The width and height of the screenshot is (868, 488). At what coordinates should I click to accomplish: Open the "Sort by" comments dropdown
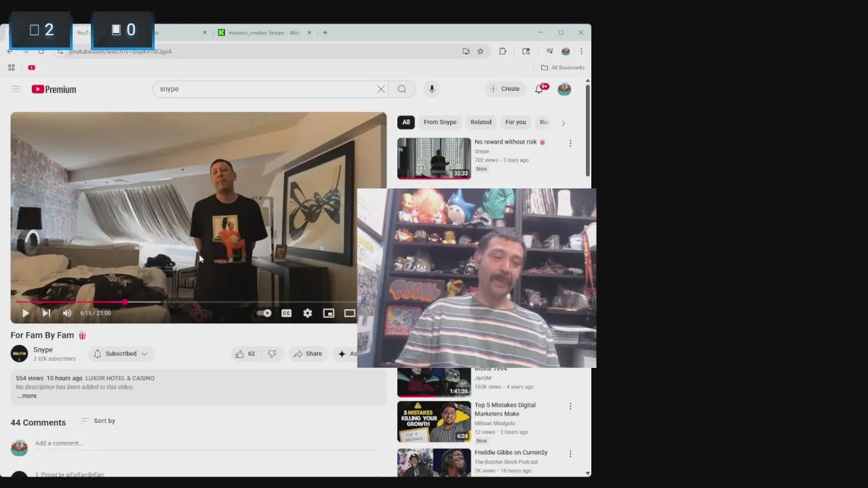click(x=98, y=421)
